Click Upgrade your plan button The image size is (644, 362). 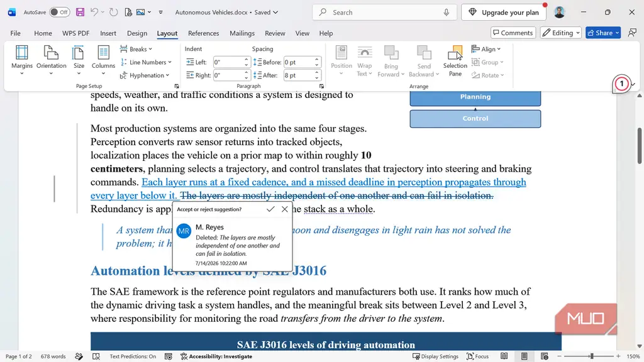(504, 13)
